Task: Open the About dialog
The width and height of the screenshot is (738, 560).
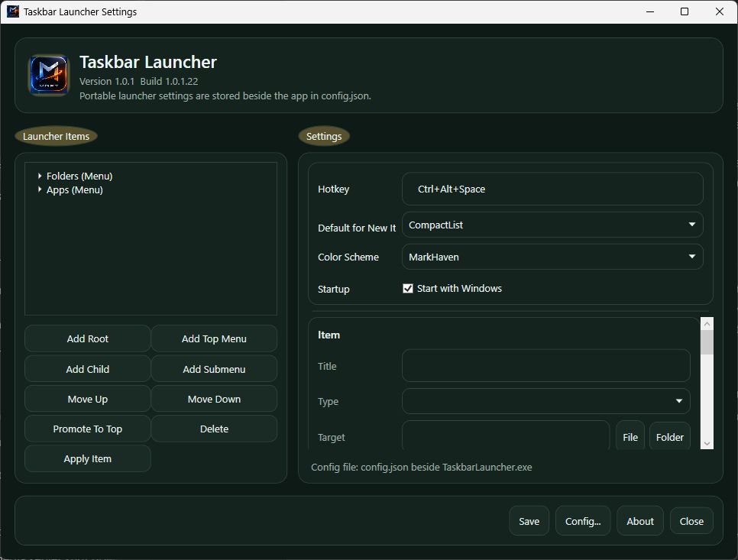Action: pyautogui.click(x=640, y=521)
